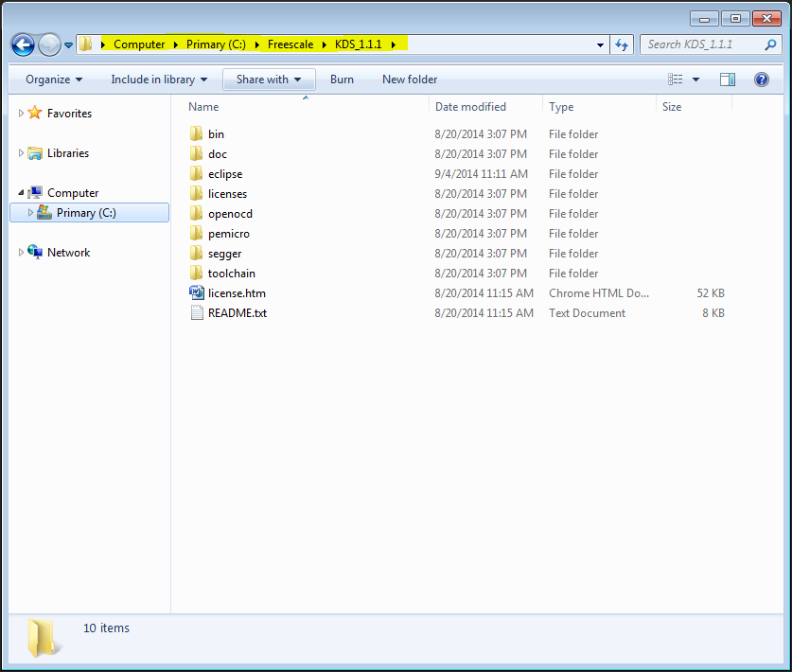This screenshot has width=792, height=672.
Task: Change the view with the view icon
Action: (x=676, y=80)
